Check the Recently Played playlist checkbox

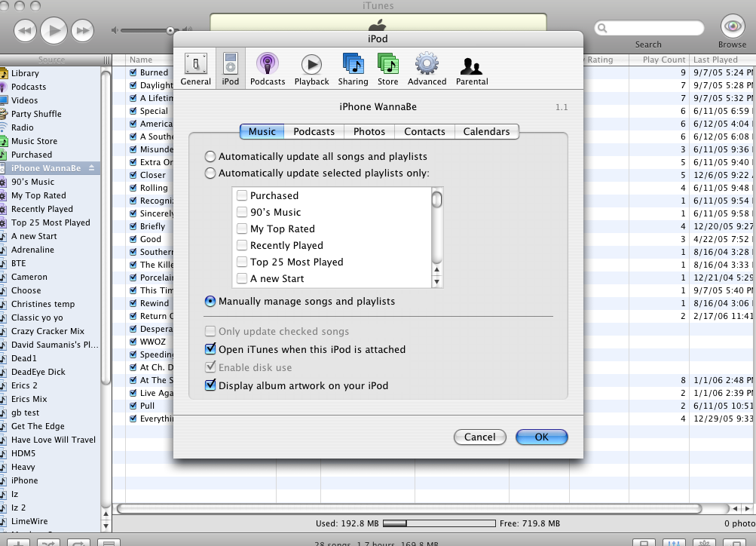242,245
